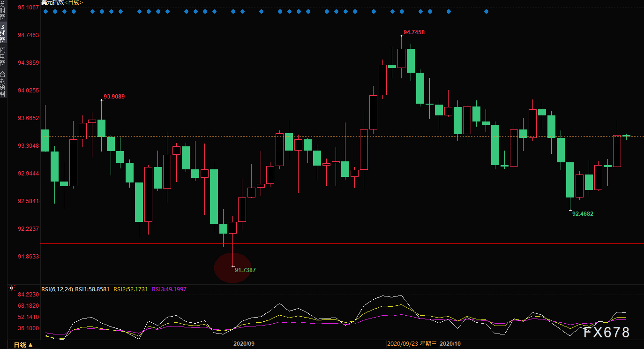The width and height of the screenshot is (644, 349).
Task: Switch to the 分时图 side tab
Action: click(3, 10)
